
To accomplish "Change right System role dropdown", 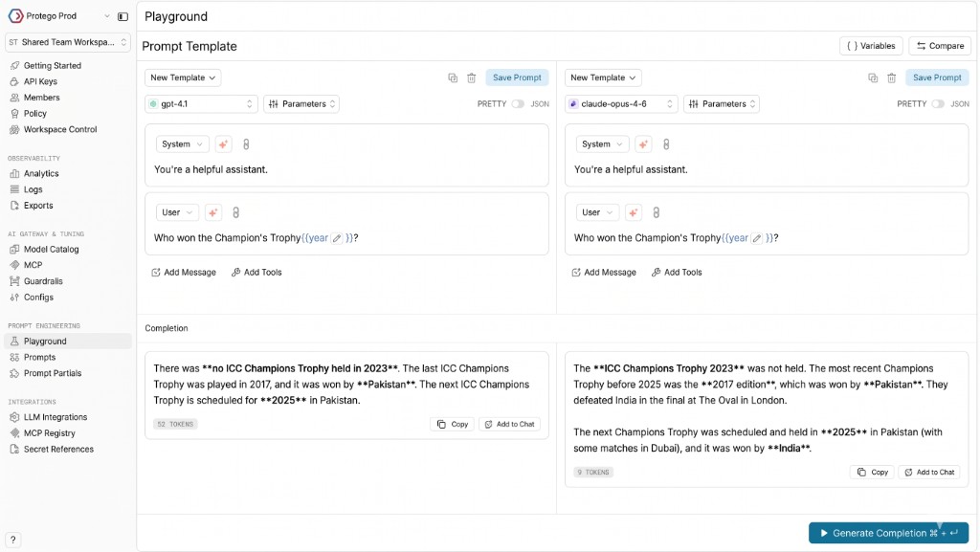I will [x=602, y=144].
